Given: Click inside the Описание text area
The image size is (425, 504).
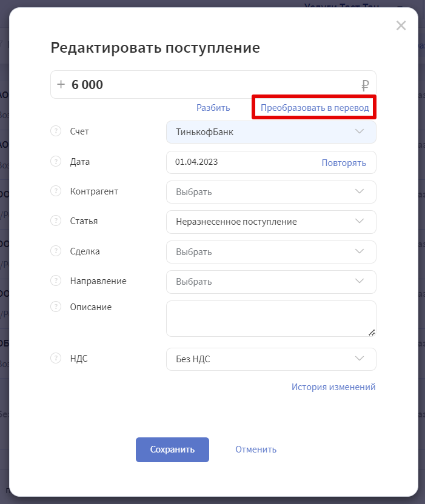Looking at the screenshot, I should click(271, 319).
